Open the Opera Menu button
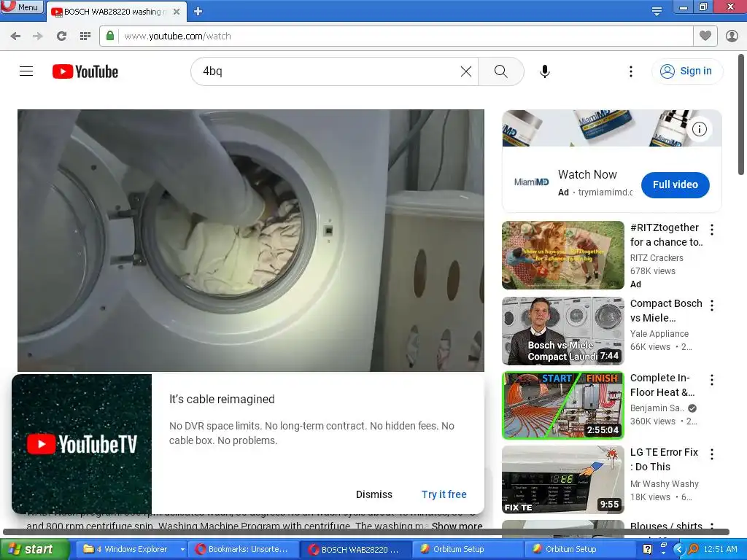Image resolution: width=747 pixels, height=560 pixels. click(22, 7)
